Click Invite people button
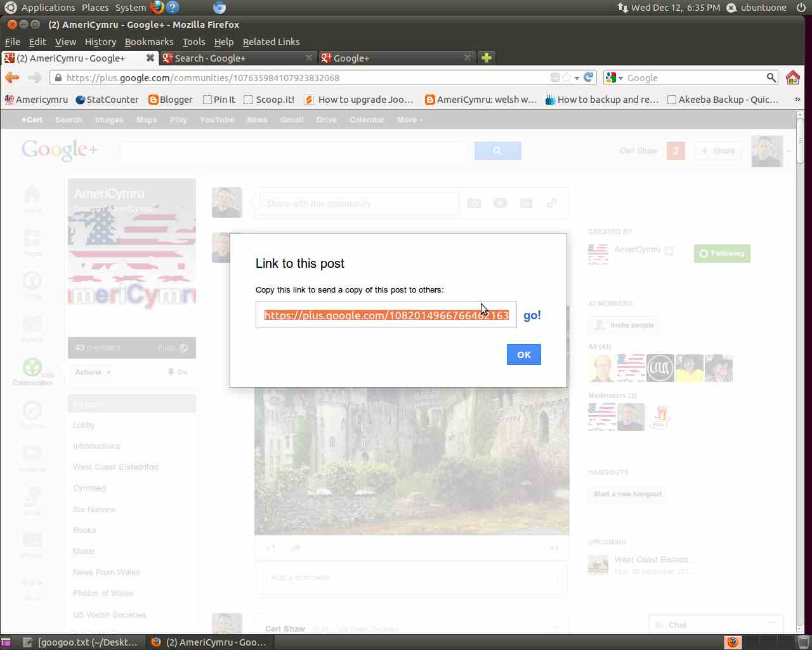The image size is (812, 650). (x=624, y=325)
